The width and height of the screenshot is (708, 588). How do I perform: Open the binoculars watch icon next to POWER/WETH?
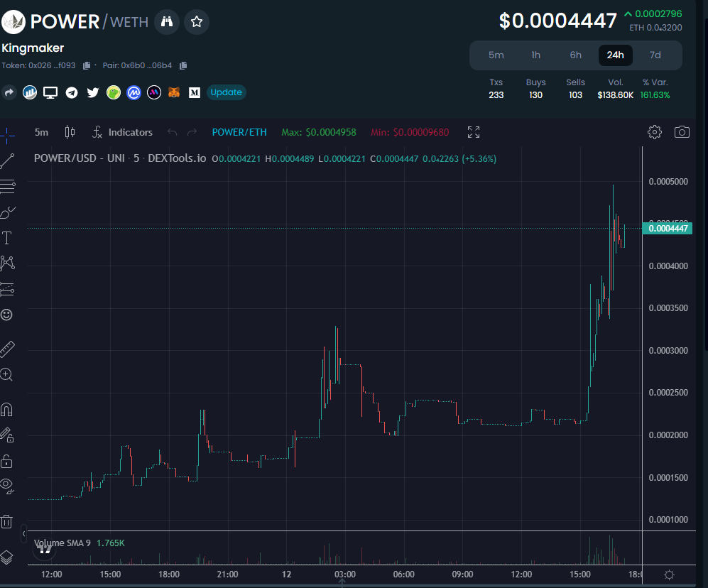coord(167,22)
